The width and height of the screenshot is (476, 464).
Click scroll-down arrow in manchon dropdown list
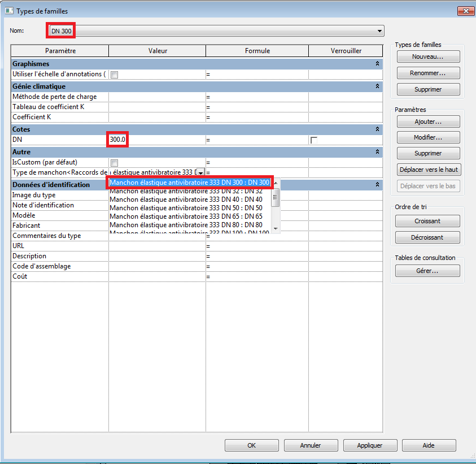click(276, 228)
